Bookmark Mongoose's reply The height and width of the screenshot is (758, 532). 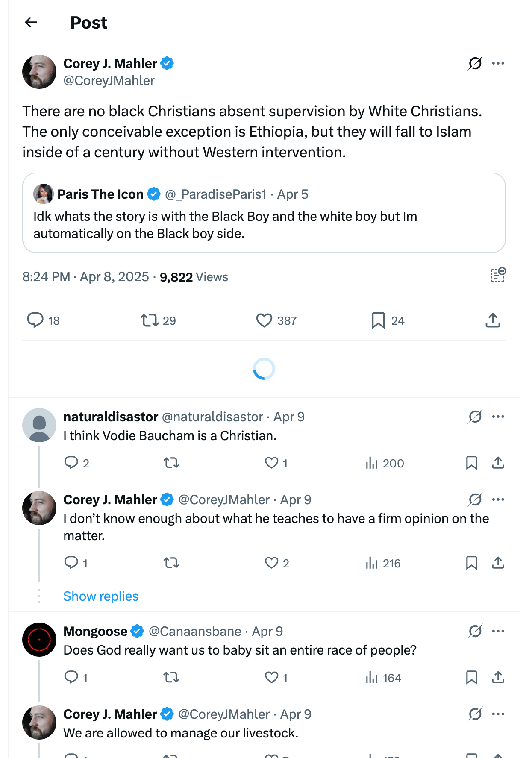click(471, 677)
